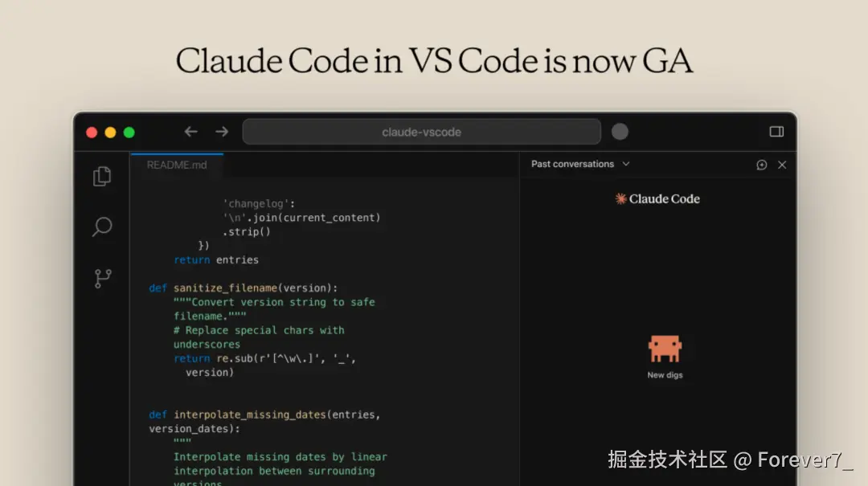Click 'interpolation between surrounding' docstring line
The image size is (868, 486).
[274, 471]
